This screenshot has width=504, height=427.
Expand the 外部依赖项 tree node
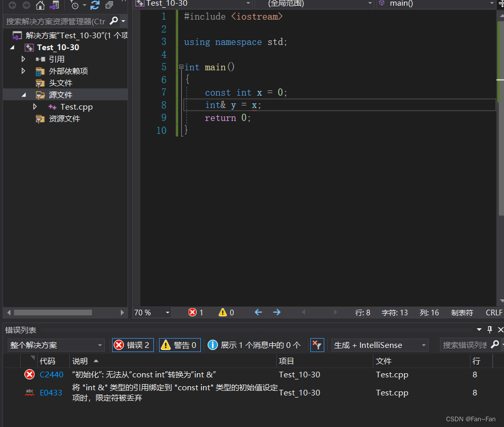[23, 71]
